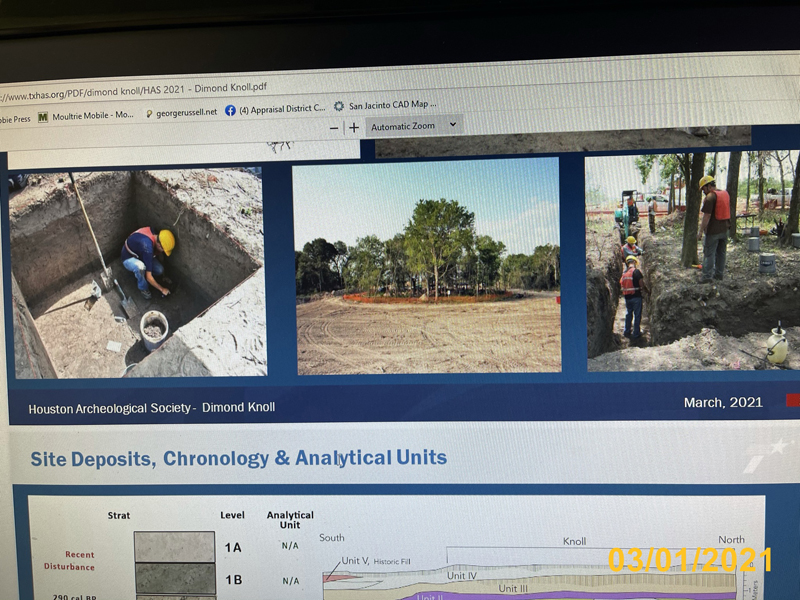Click the knoll trees photo
Screen dimensions: 800x600
click(428, 265)
